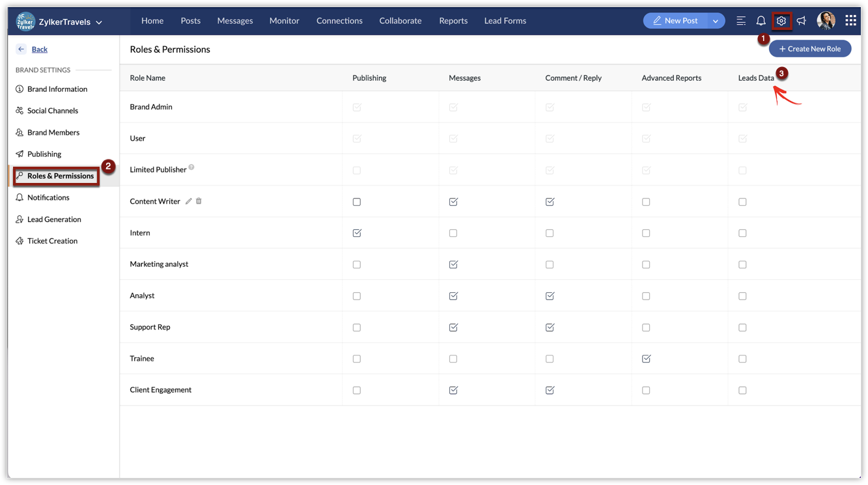
Task: Uncheck Messages for Content Writer
Action: 453,202
